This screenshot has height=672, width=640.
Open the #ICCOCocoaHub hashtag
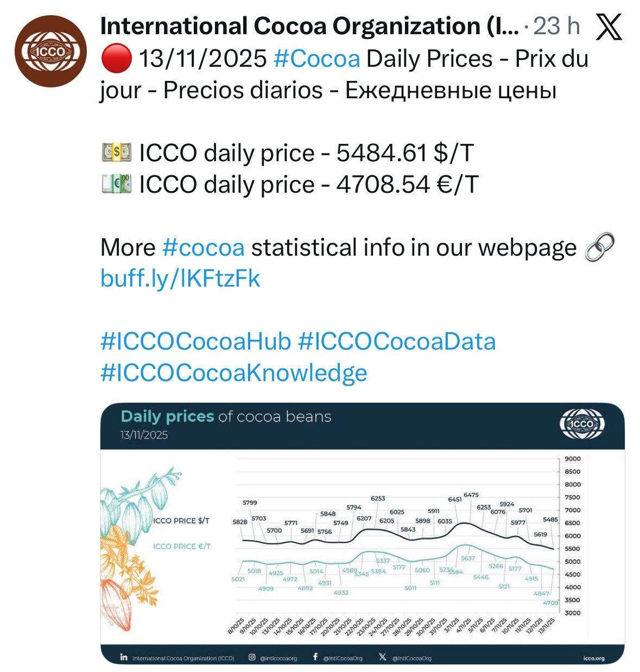196,341
